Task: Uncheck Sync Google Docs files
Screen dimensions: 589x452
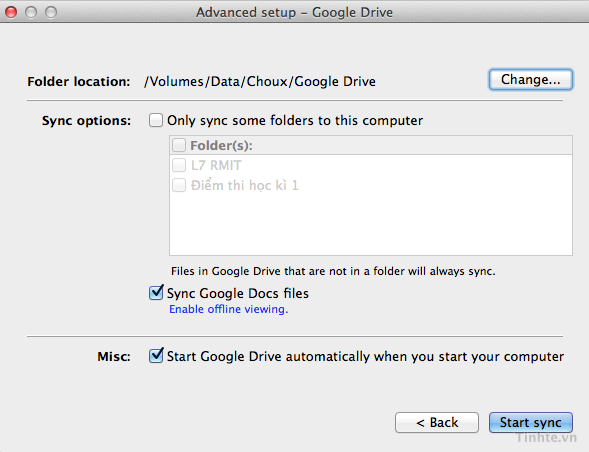Action: [156, 293]
